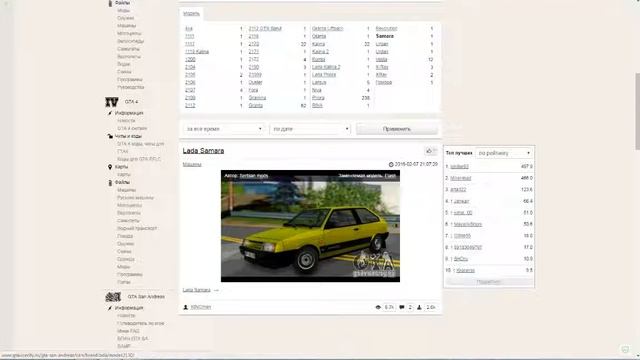Open Водный транспорт in the sidebar
Viewport: 640px width, 360px height.
(137, 229)
